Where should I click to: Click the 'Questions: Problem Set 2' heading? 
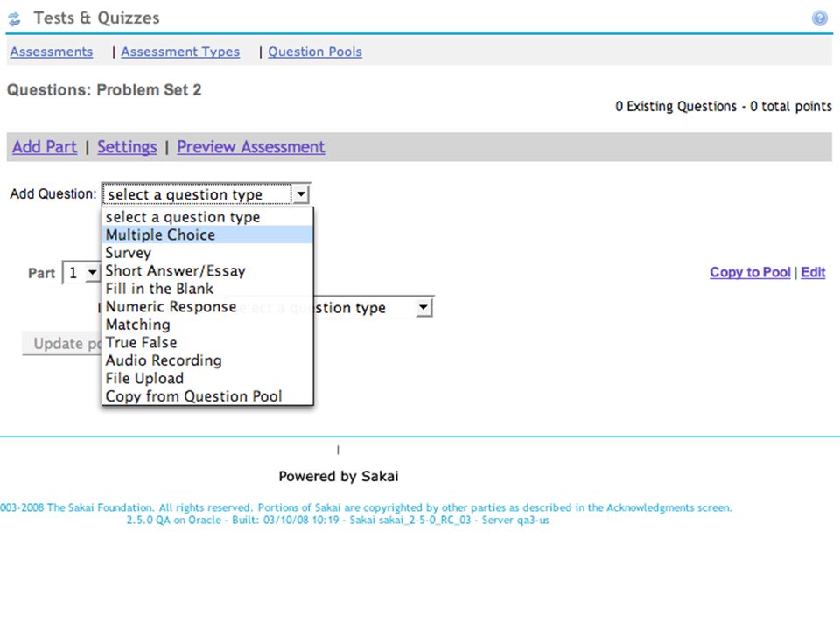104,89
